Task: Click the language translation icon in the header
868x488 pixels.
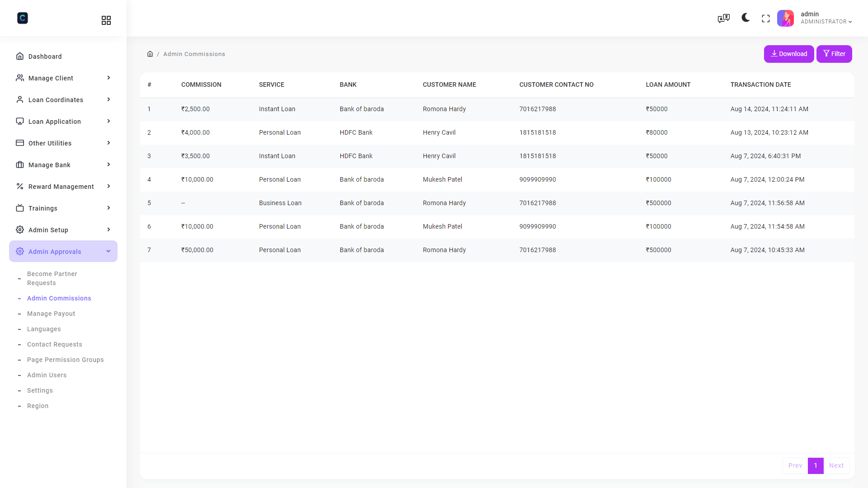Action: [723, 18]
